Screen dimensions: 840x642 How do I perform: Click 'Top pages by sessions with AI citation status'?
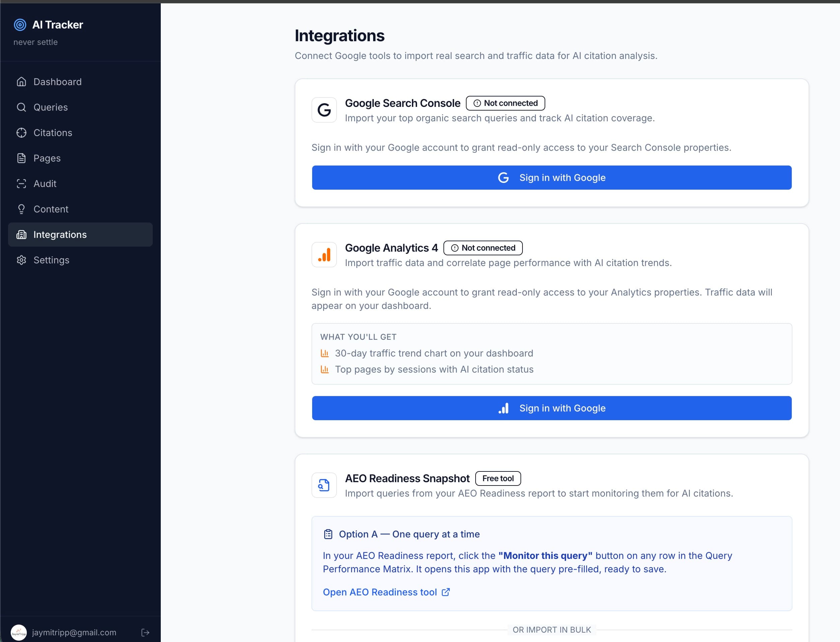[434, 369]
